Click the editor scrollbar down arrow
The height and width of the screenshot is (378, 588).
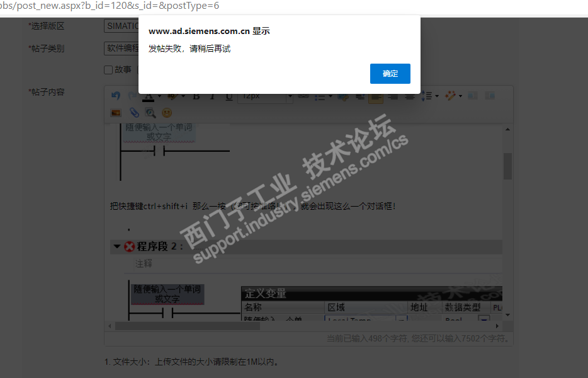click(x=507, y=315)
